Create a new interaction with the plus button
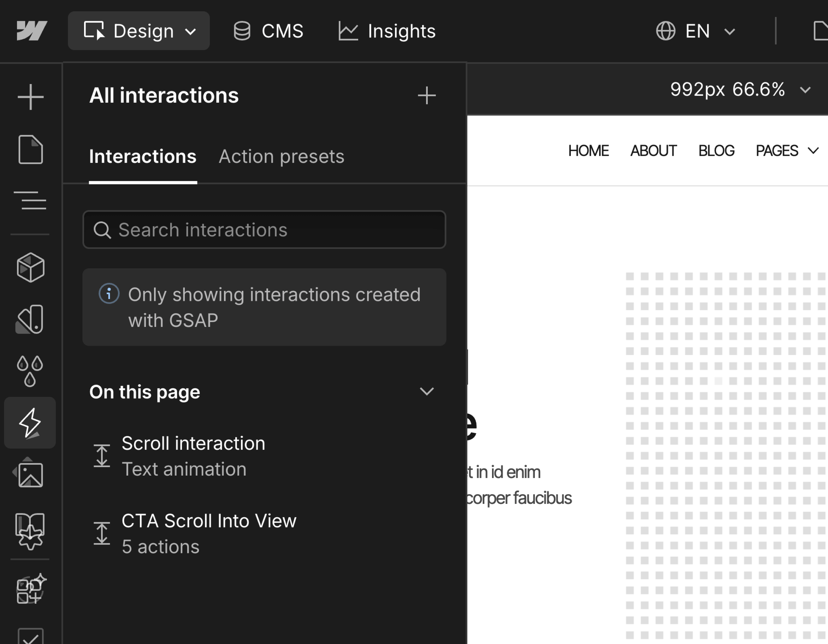 [x=427, y=96]
